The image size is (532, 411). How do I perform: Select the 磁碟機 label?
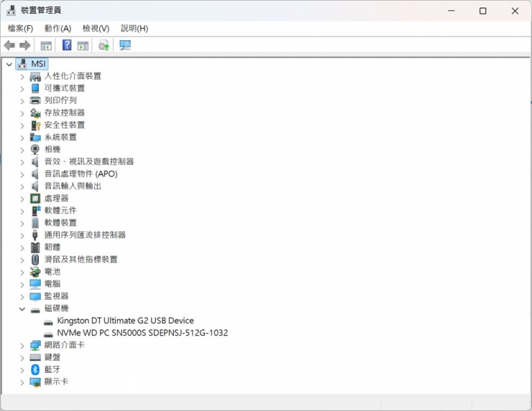pyautogui.click(x=56, y=309)
